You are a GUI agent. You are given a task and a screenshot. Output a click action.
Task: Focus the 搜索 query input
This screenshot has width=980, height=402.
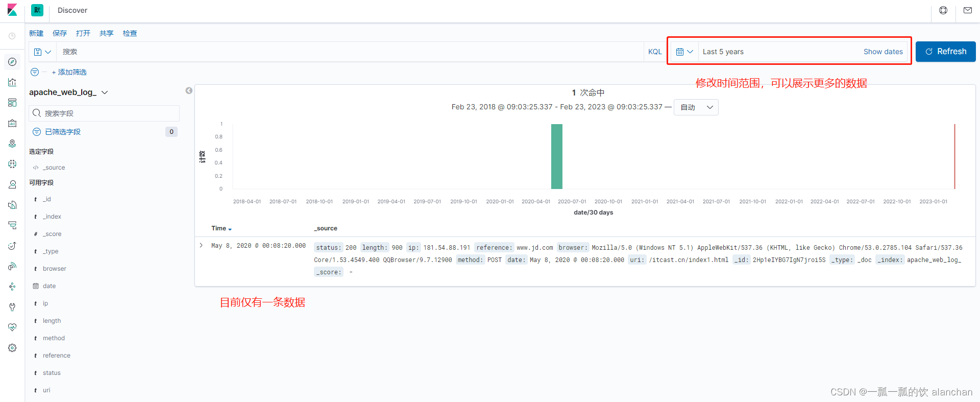click(x=350, y=52)
